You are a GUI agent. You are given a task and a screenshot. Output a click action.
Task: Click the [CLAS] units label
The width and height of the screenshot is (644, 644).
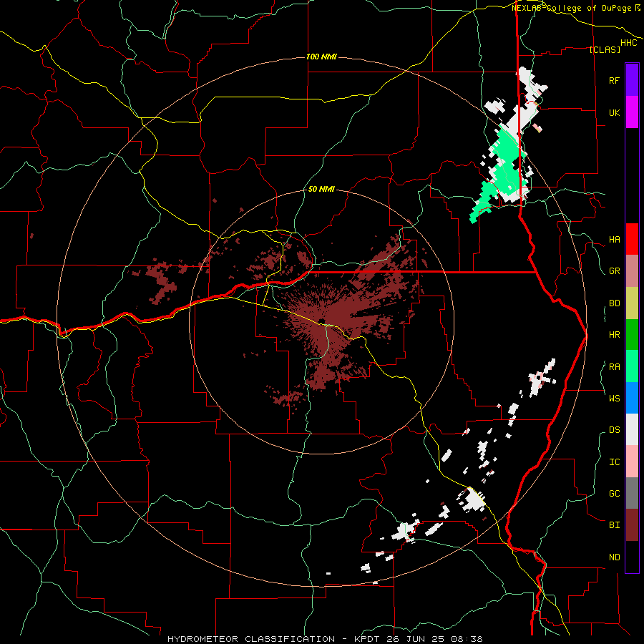click(605, 49)
